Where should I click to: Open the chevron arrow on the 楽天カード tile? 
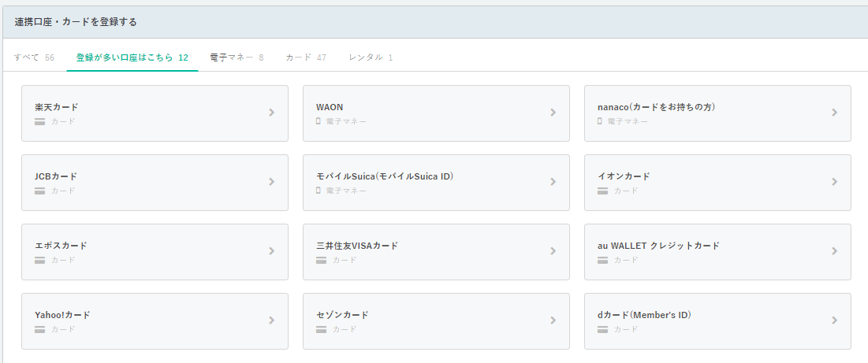(272, 112)
